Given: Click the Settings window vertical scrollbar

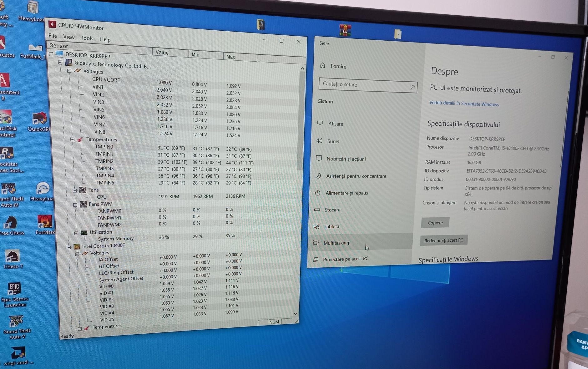Looking at the screenshot, I should tap(564, 128).
